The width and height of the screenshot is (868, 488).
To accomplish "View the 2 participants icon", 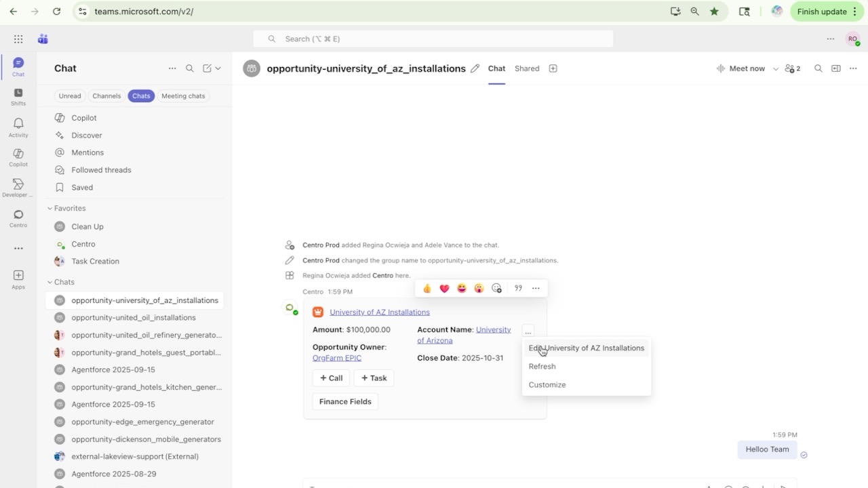I will pos(792,68).
